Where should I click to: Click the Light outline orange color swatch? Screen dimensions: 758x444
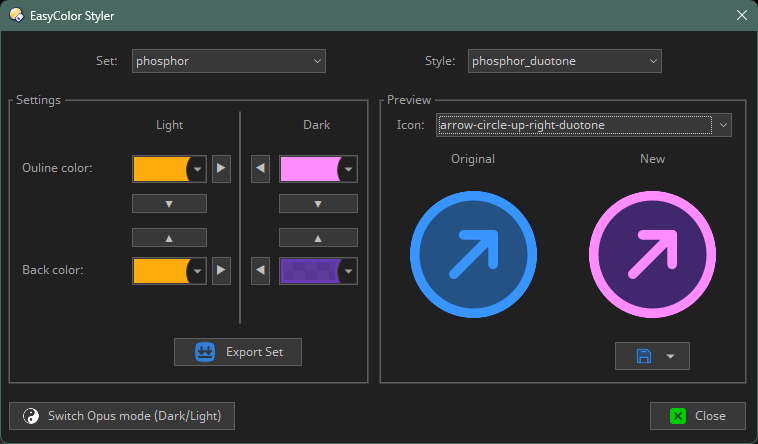point(161,169)
